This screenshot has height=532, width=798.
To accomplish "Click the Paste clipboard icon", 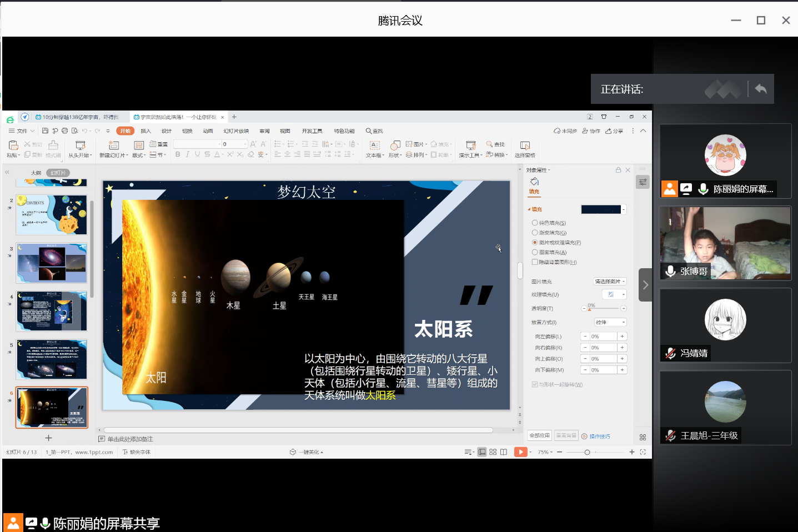I will coord(13,145).
